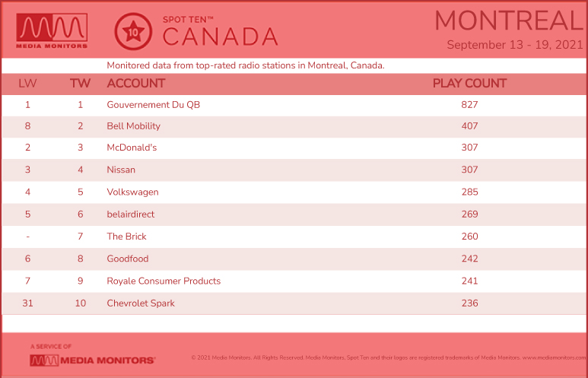Select the belairdirect entry
588x378 pixels.
pyautogui.click(x=131, y=214)
